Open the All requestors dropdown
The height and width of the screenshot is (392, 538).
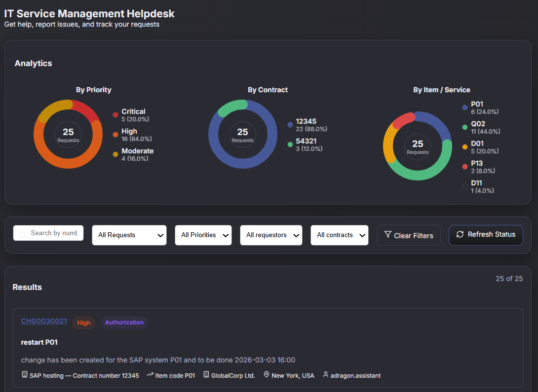pos(271,235)
